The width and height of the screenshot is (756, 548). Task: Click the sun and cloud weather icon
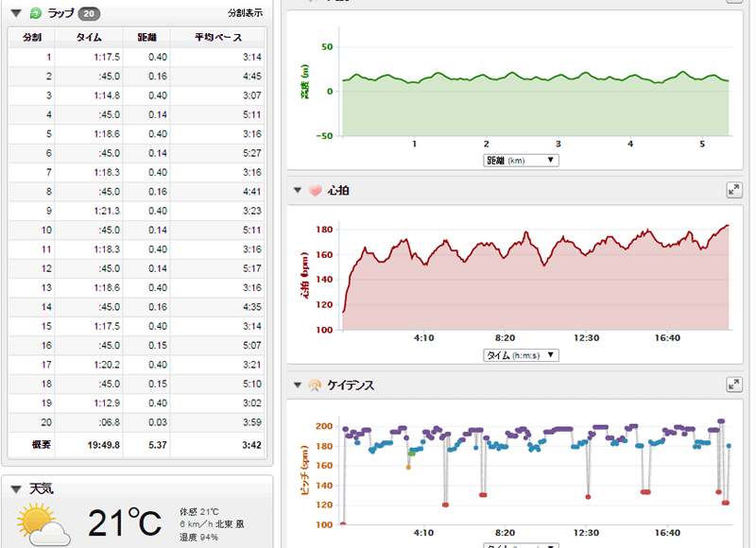(x=43, y=522)
